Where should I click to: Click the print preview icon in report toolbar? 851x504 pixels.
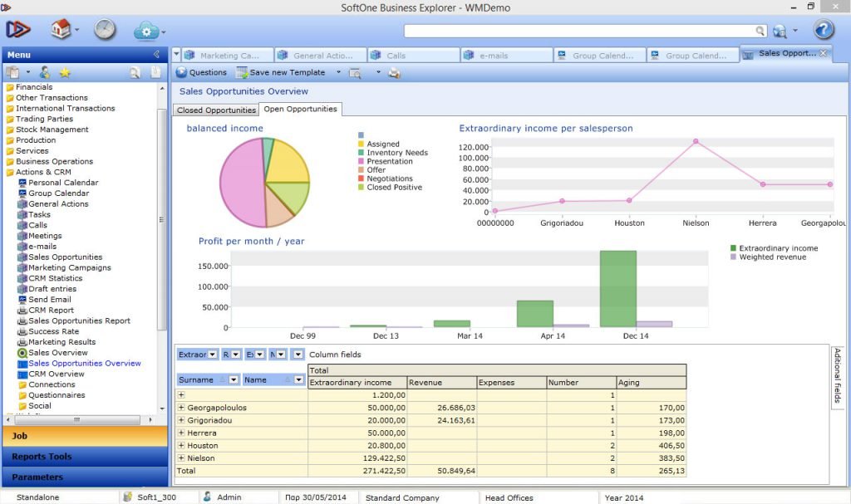tap(355, 73)
